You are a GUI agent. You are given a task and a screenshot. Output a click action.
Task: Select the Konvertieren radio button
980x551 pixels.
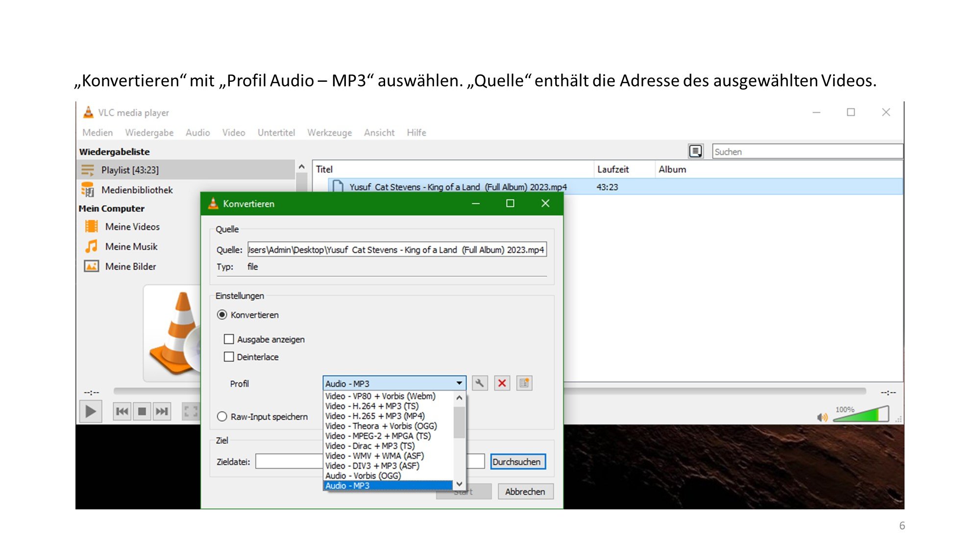(x=222, y=315)
